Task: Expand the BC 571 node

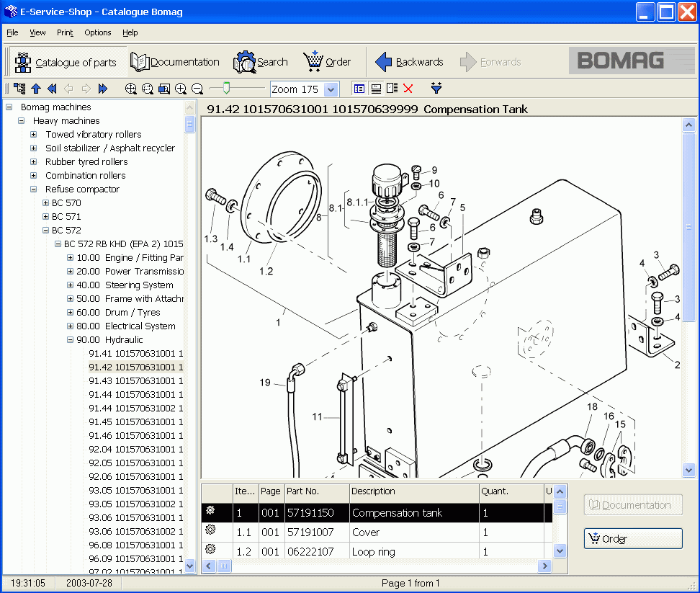Action: click(x=45, y=217)
